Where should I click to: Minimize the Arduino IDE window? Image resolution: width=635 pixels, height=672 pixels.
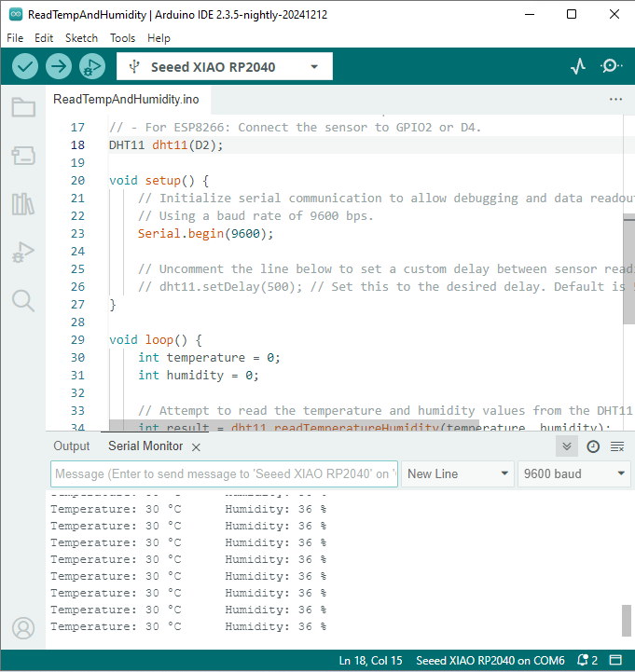click(530, 14)
